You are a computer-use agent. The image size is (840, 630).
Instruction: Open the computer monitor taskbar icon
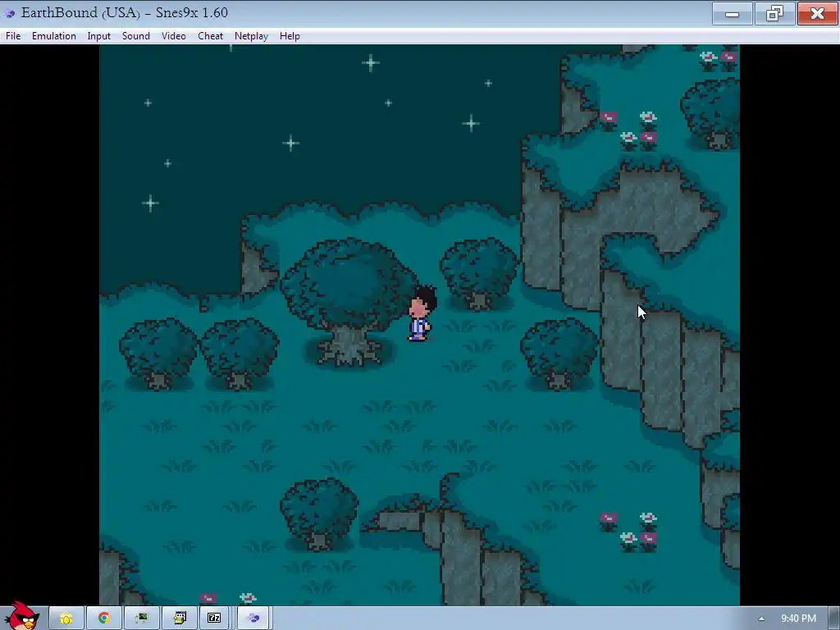tap(141, 619)
